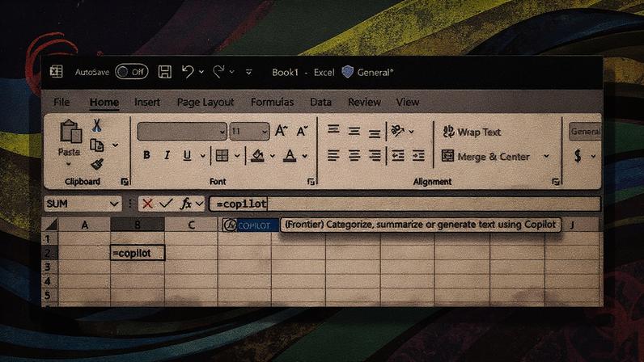The height and width of the screenshot is (362, 644).
Task: Select the Cut scissors icon
Action: tap(96, 124)
